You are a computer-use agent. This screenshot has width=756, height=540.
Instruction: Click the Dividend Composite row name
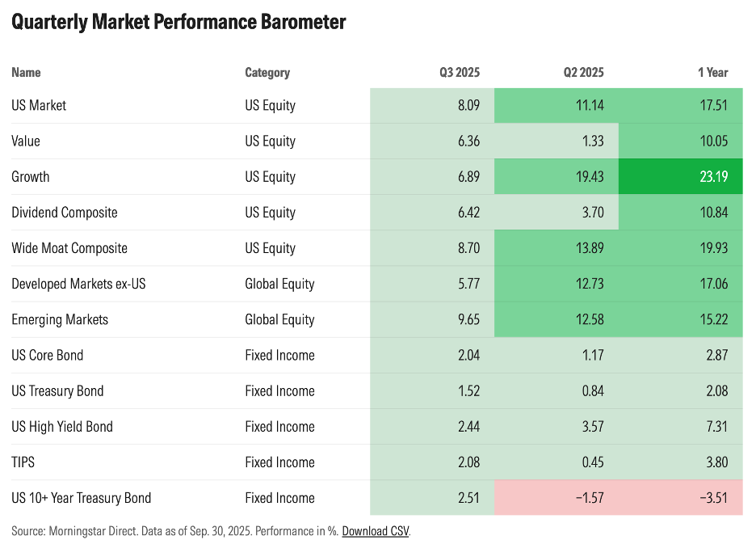[x=65, y=213]
